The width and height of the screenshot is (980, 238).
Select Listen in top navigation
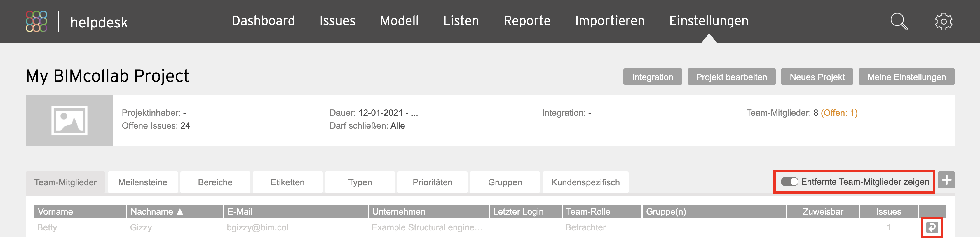pos(461,20)
